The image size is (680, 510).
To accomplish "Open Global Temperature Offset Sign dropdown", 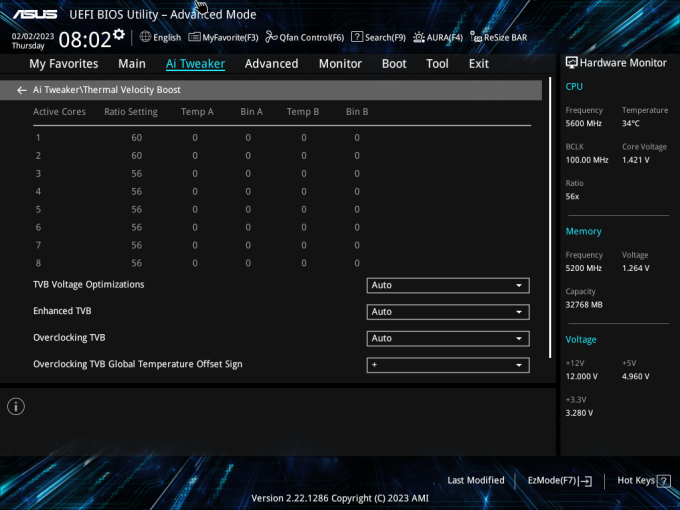I will 448,365.
